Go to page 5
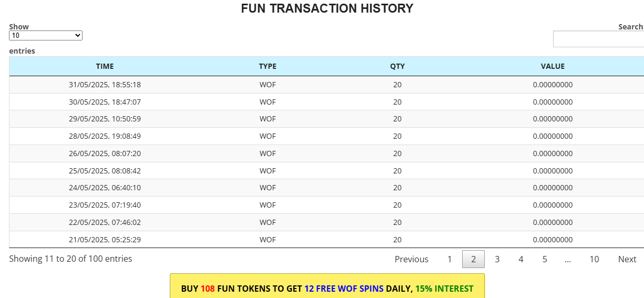Screen dimensions: 644x298 pos(545,259)
